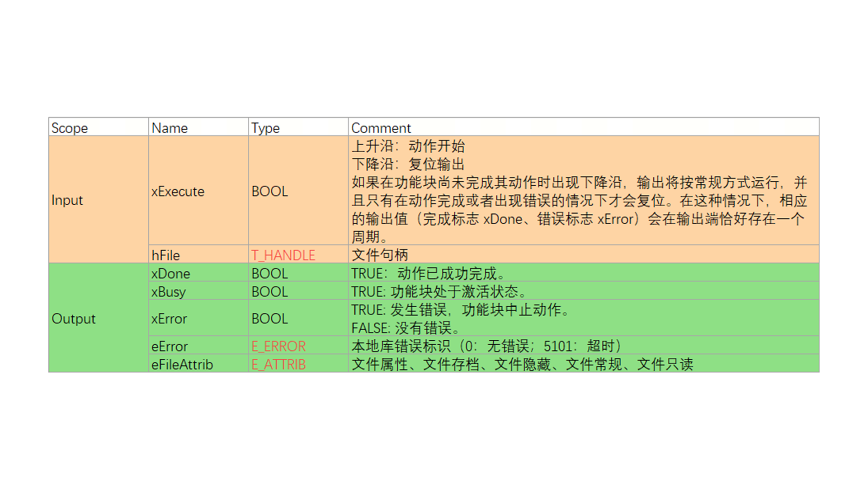Open the T_HANDLE type link
This screenshot has width=868, height=488.
pyautogui.click(x=283, y=255)
